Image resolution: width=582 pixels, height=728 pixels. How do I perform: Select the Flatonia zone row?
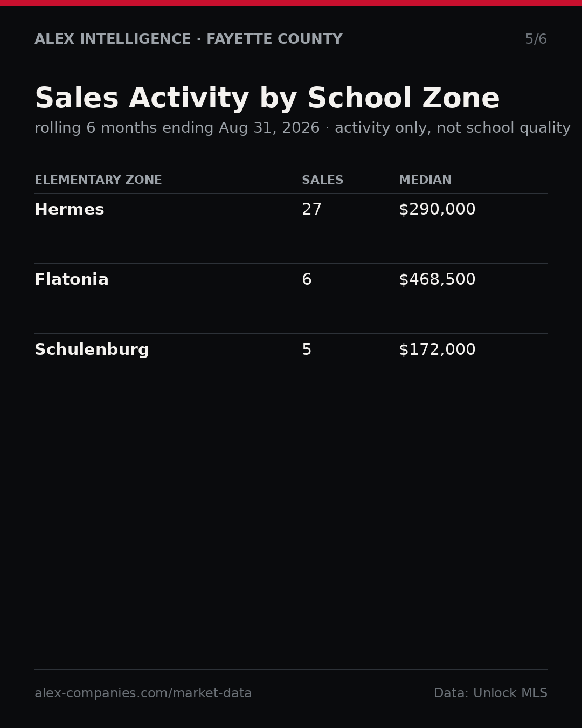coord(291,299)
